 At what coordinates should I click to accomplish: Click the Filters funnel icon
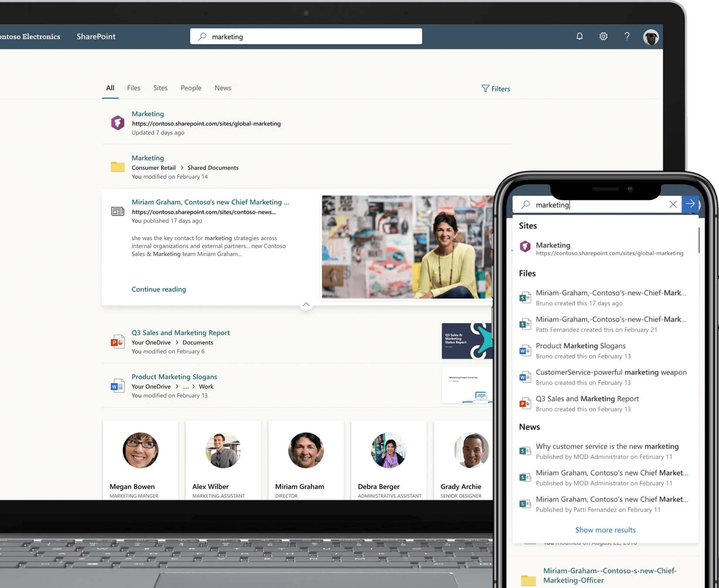(x=485, y=88)
